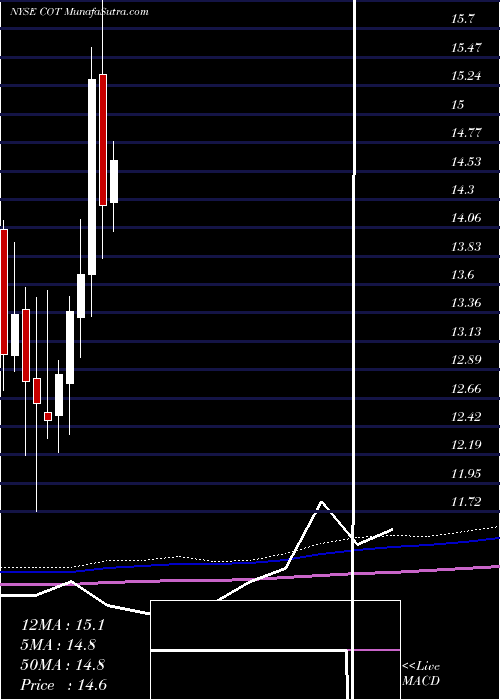
Task: Select the tallest white candlestick body
Action: [x=92, y=177]
